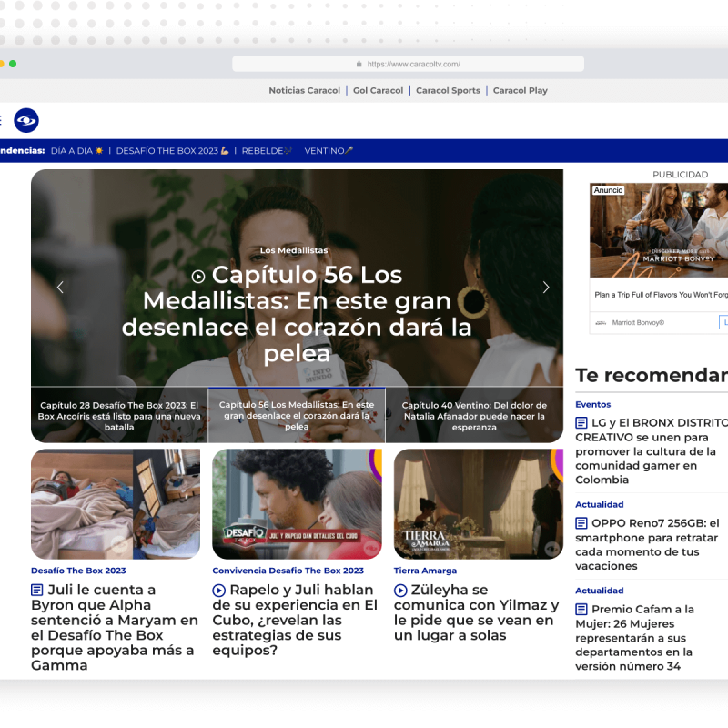The height and width of the screenshot is (728, 728).
Task: Read Rapelo y Juli hablan article
Action: pyautogui.click(x=295, y=620)
